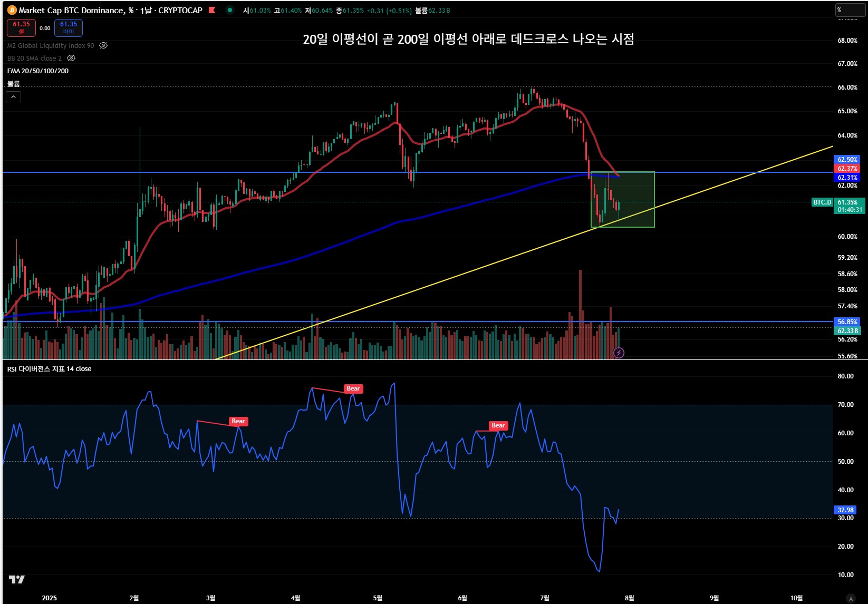
Task: Show the hidden M2 Global Liquidity indicator
Action: (103, 45)
